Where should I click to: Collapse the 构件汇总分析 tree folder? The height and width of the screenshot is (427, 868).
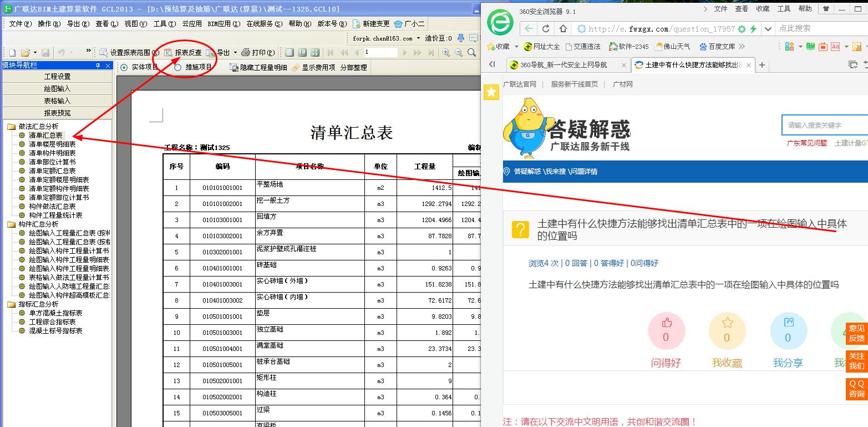click(11, 224)
